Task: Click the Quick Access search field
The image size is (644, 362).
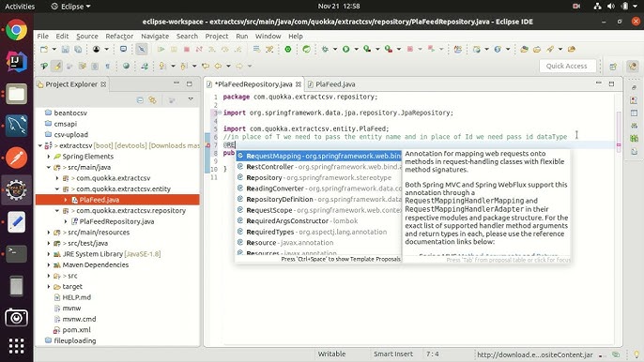Action: click(567, 66)
